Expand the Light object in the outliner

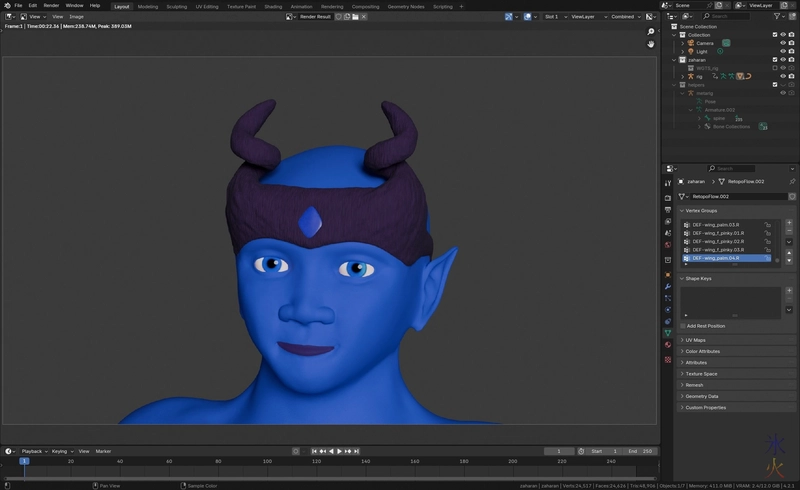click(x=683, y=51)
